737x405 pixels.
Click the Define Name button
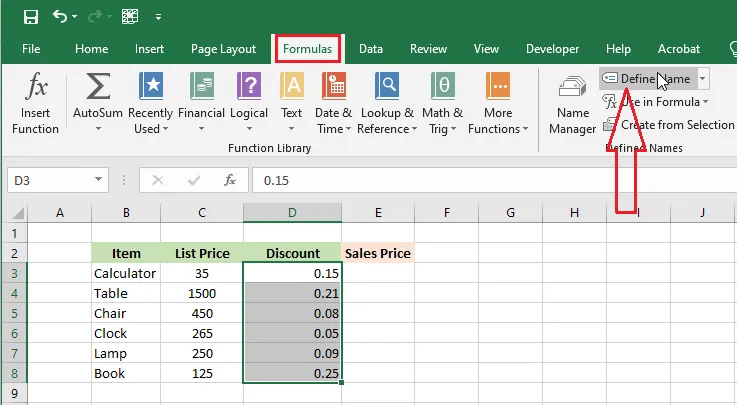click(x=647, y=78)
